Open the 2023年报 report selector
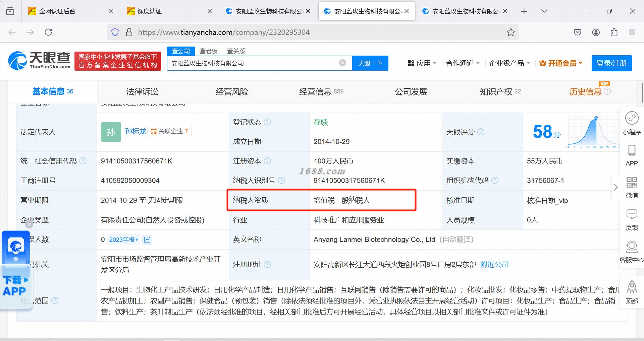 click(123, 240)
